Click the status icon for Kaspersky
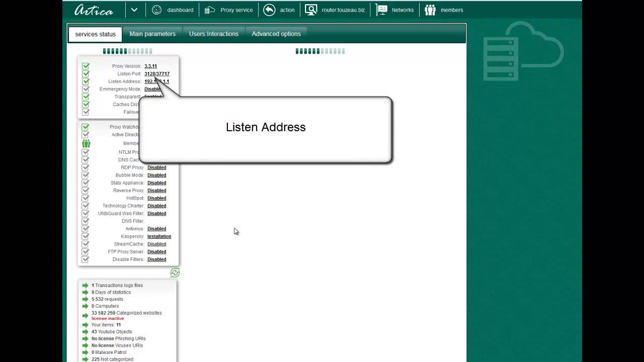The height and width of the screenshot is (362, 644). (86, 236)
